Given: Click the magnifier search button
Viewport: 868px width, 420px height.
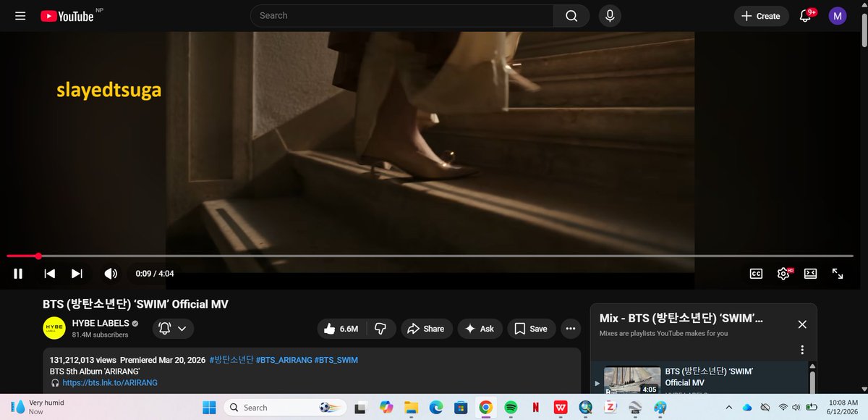Looking at the screenshot, I should tap(571, 16).
